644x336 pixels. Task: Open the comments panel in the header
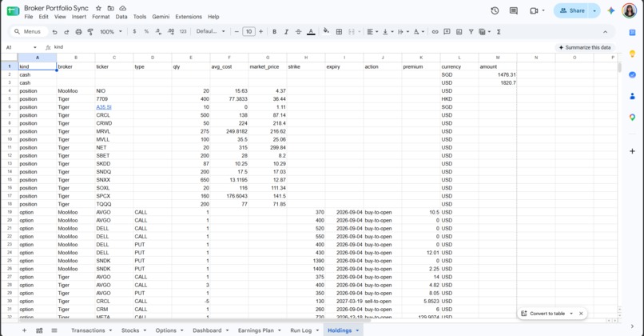(514, 10)
